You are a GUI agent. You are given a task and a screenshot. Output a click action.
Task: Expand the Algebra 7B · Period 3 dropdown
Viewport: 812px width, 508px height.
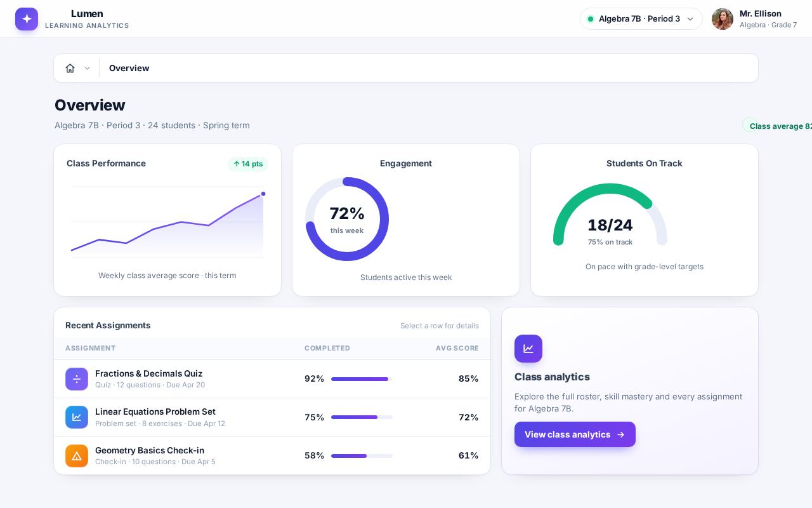click(641, 19)
